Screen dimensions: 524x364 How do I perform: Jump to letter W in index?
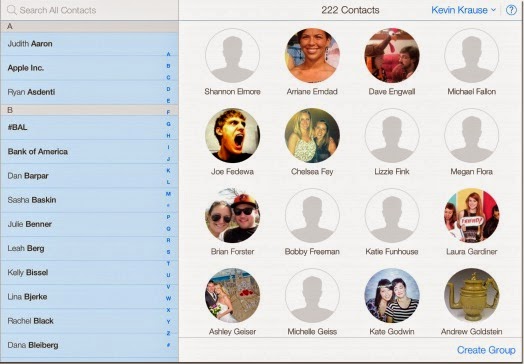point(168,298)
